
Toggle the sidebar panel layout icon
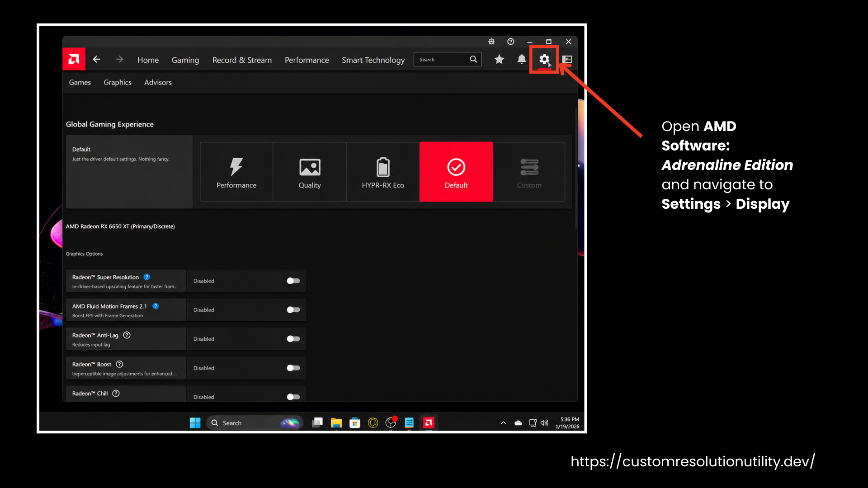(567, 59)
